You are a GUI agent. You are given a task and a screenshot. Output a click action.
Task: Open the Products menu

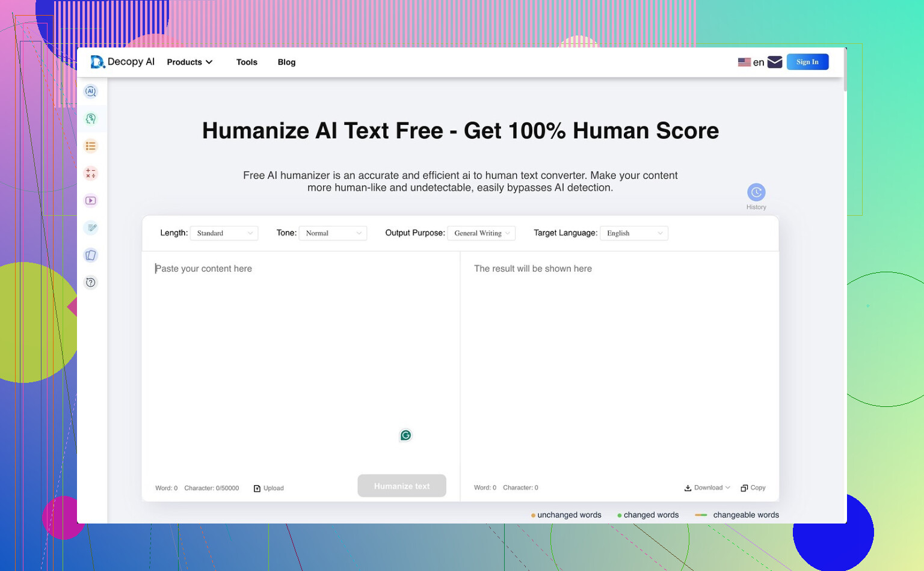click(x=189, y=62)
